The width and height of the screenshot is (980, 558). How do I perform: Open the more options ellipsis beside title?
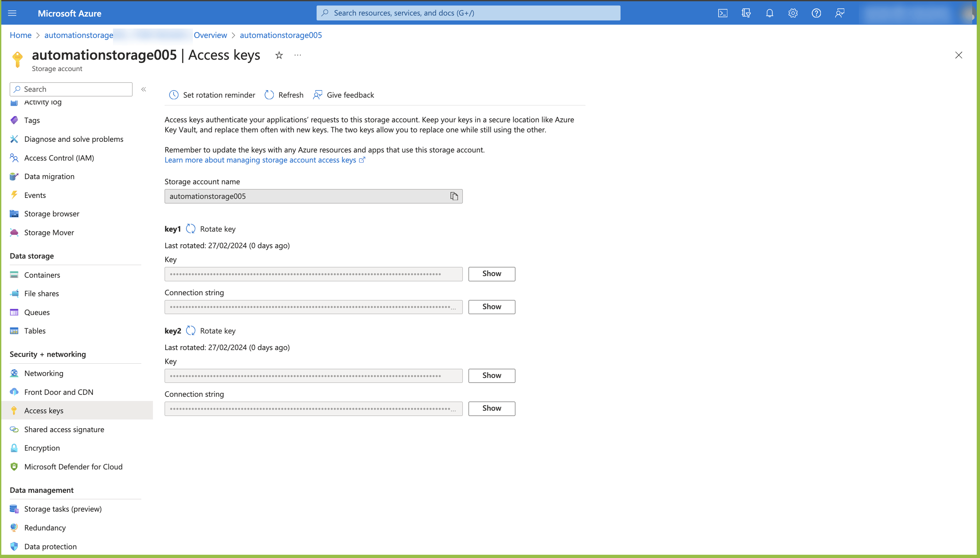pos(298,55)
